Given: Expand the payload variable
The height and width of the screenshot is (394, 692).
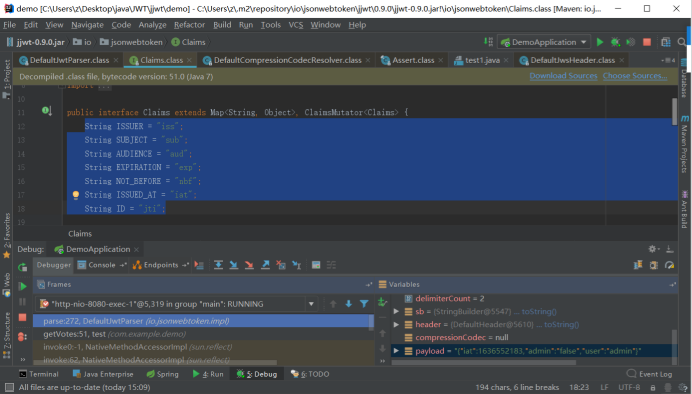Looking at the screenshot, I should (x=396, y=351).
